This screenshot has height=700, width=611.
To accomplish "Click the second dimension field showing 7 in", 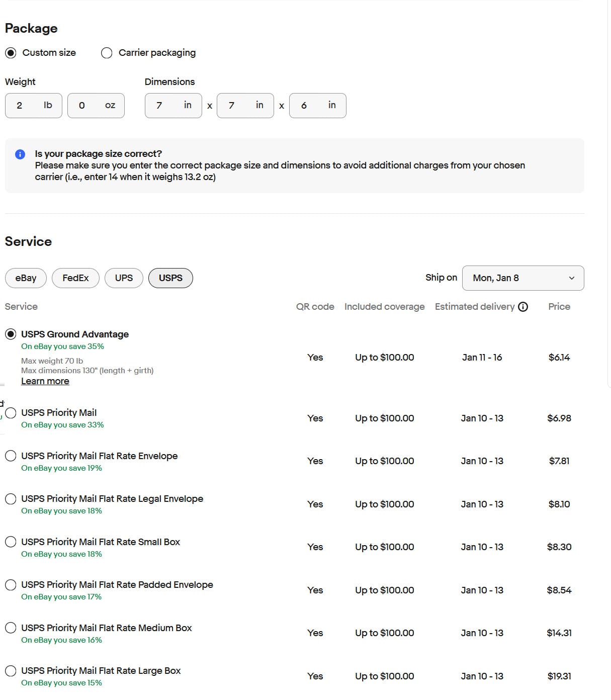I will point(245,106).
